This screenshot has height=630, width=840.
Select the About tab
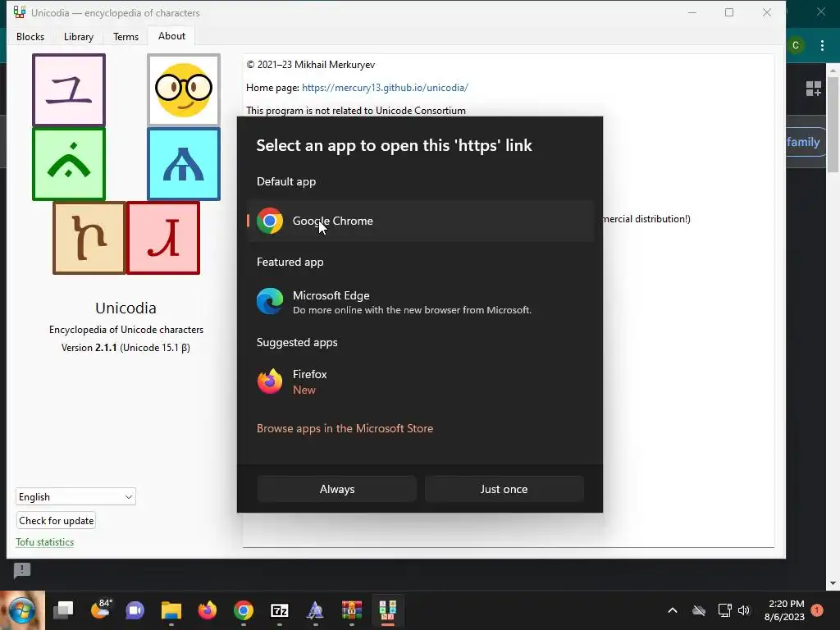pos(171,36)
